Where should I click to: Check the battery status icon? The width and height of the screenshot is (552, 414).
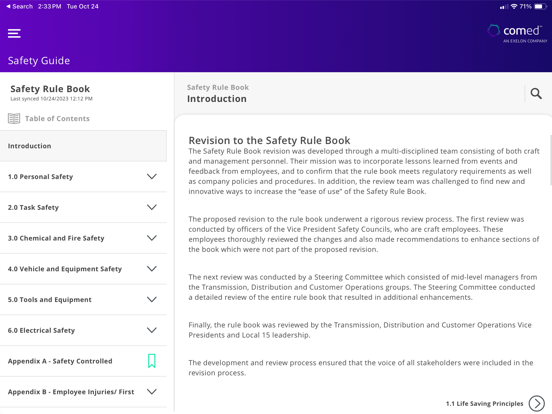pyautogui.click(x=540, y=6)
